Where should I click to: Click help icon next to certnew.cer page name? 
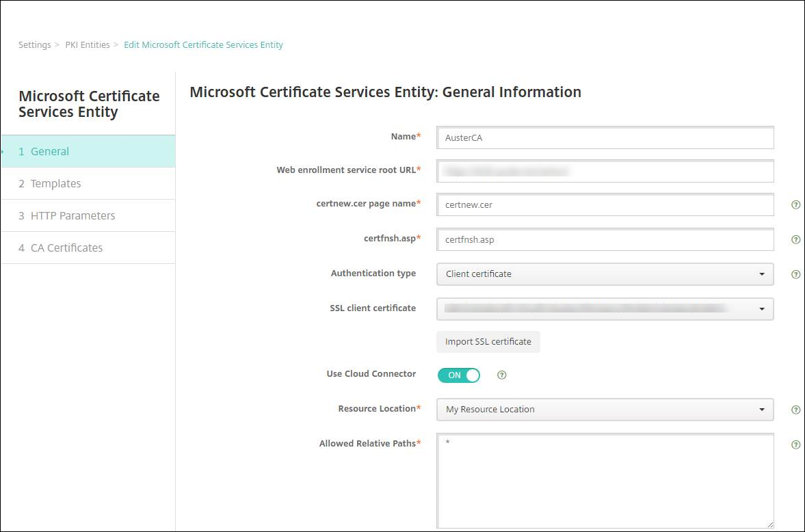click(x=795, y=204)
